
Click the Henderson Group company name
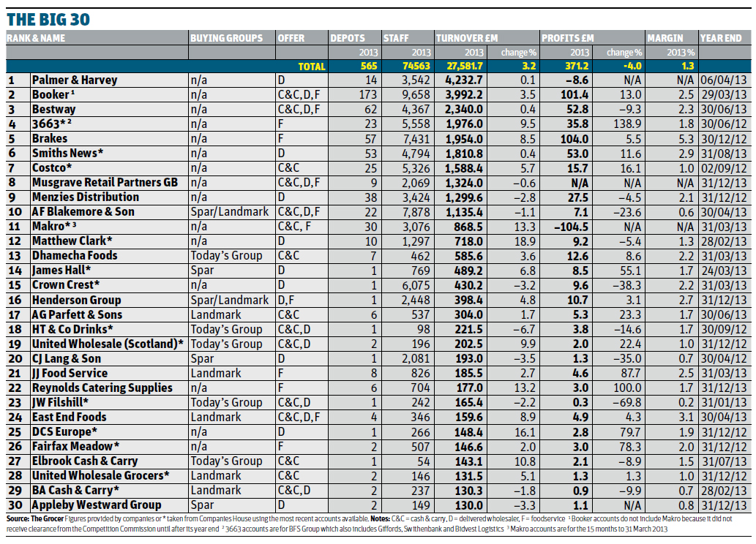click(77, 300)
